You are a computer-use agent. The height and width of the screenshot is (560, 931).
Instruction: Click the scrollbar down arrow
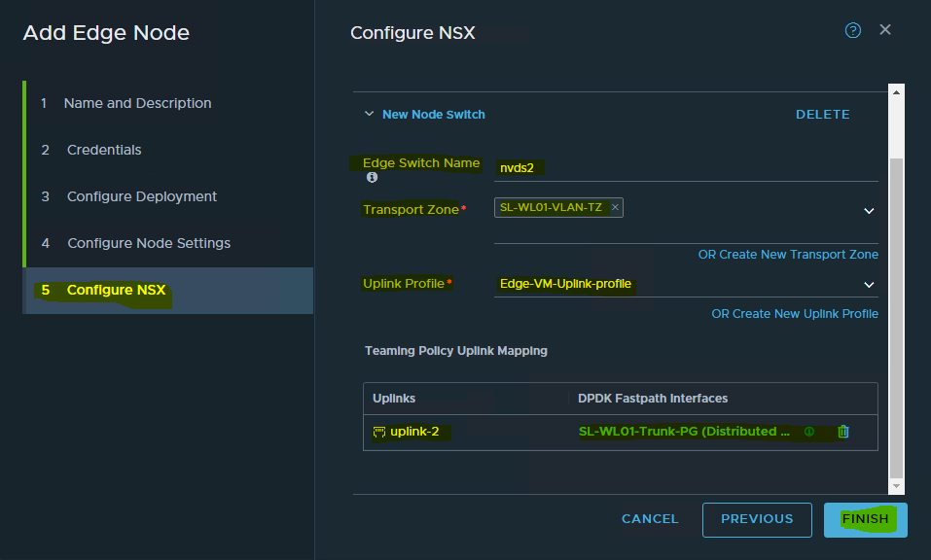click(x=896, y=486)
